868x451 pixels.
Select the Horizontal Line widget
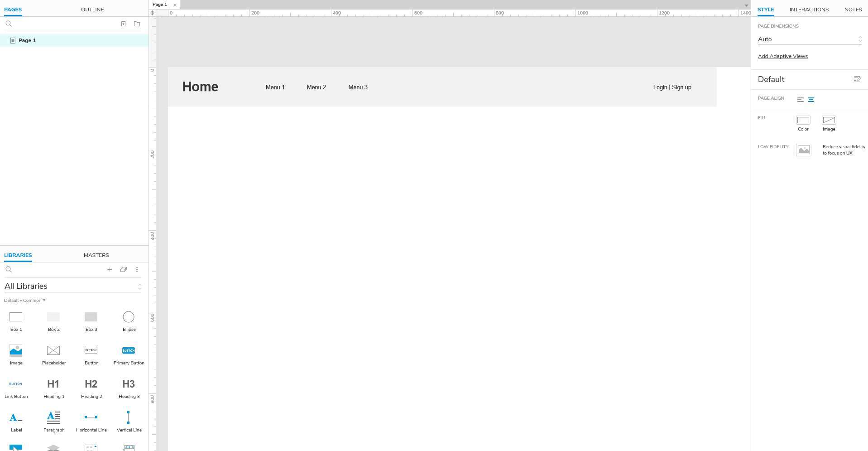pyautogui.click(x=91, y=422)
